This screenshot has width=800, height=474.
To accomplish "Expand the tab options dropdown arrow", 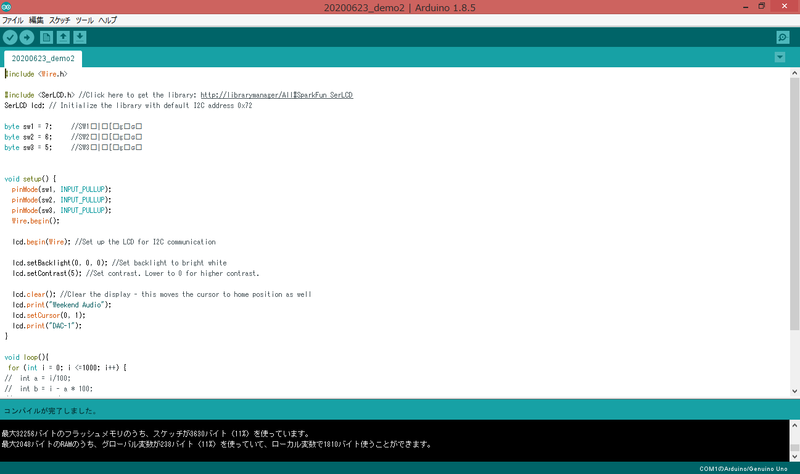I will tap(780, 57).
